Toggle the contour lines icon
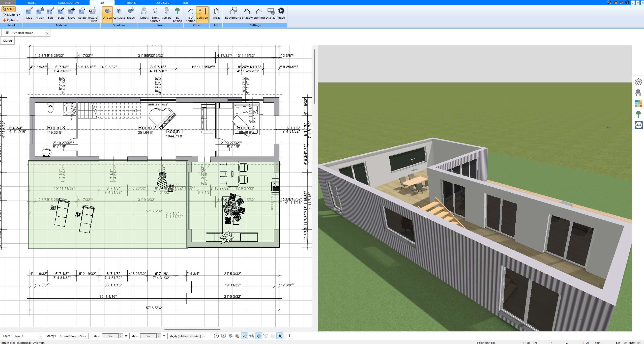Image resolution: width=644 pixels, height=344 pixels. point(266,336)
